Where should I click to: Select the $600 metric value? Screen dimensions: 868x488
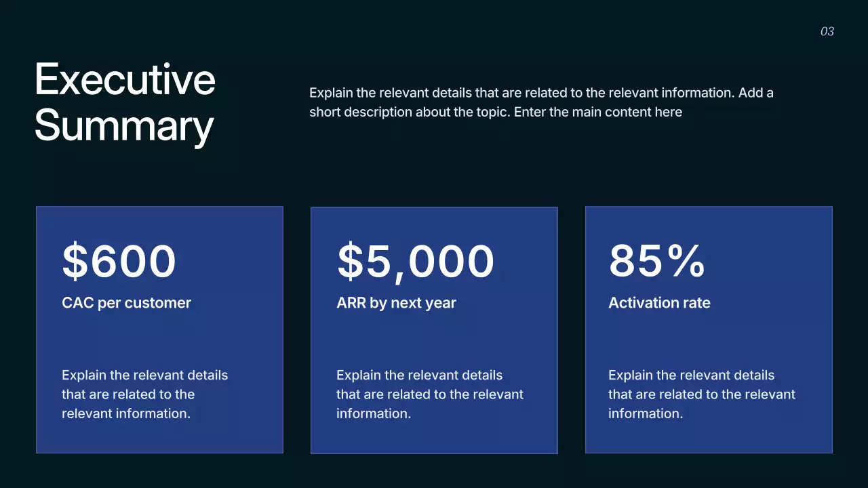point(119,262)
